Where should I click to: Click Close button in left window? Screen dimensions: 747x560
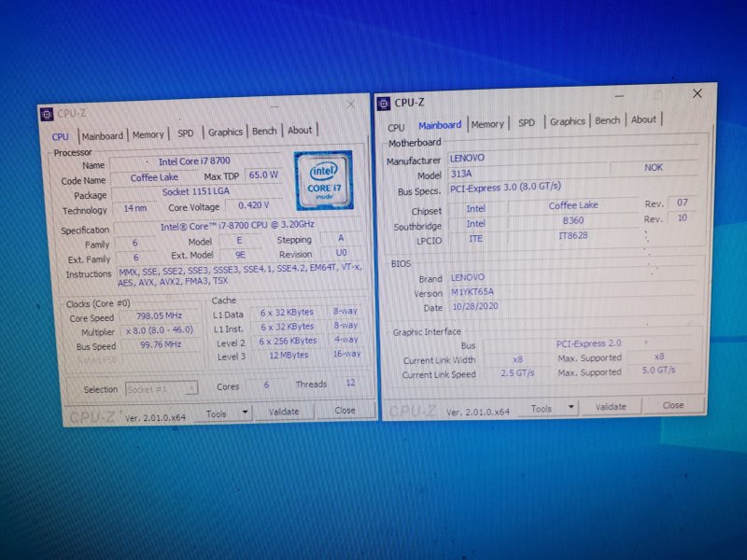point(345,410)
